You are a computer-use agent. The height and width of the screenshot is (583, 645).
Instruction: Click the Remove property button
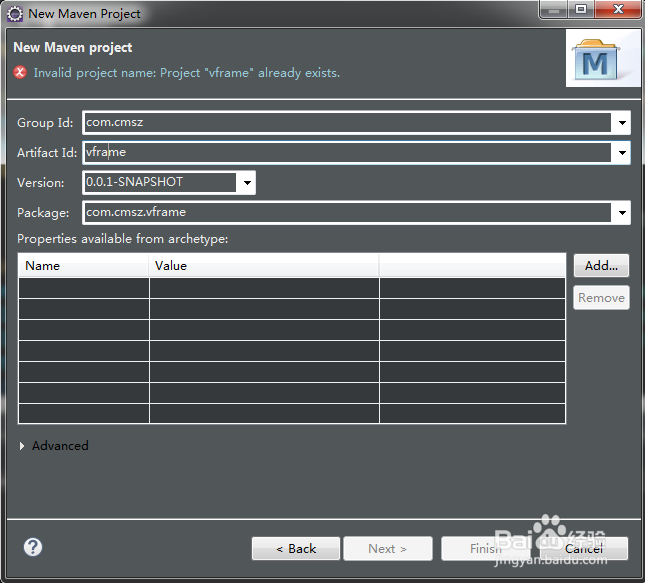(x=601, y=297)
